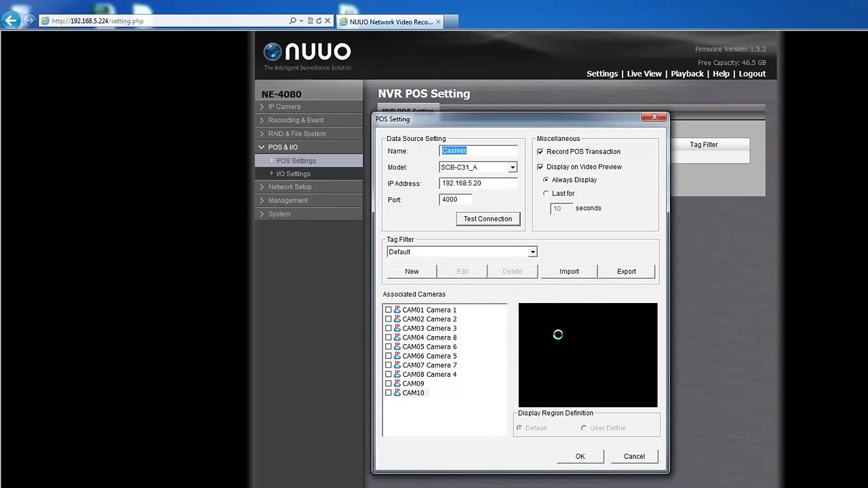Viewport: 868px width, 488px height.
Task: Expand the Recording & Event sidebar section
Action: tap(309, 120)
